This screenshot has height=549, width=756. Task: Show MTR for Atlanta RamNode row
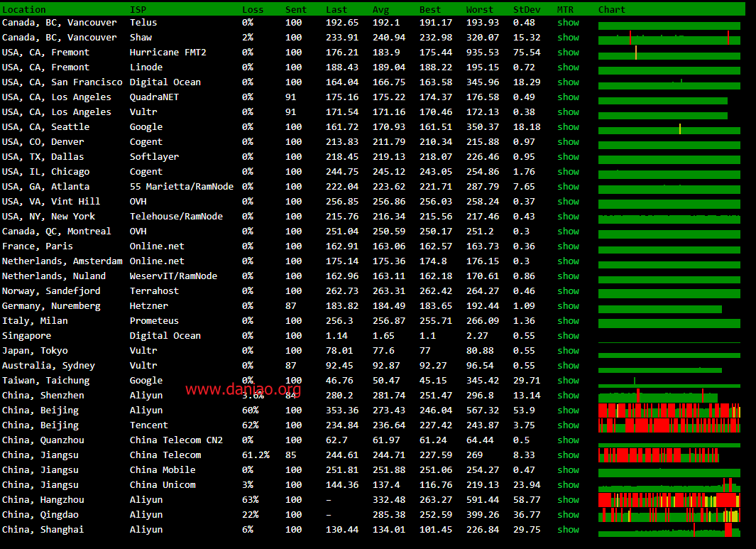[568, 187]
